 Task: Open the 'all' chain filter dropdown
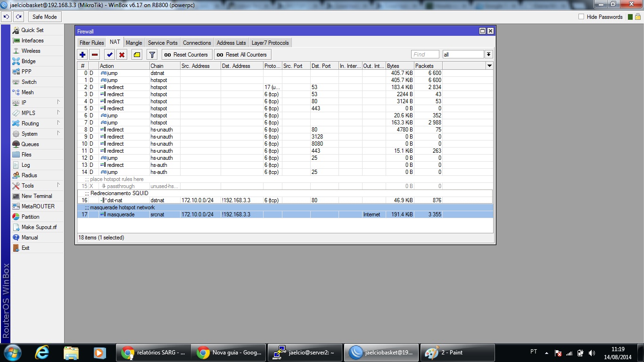(x=488, y=55)
